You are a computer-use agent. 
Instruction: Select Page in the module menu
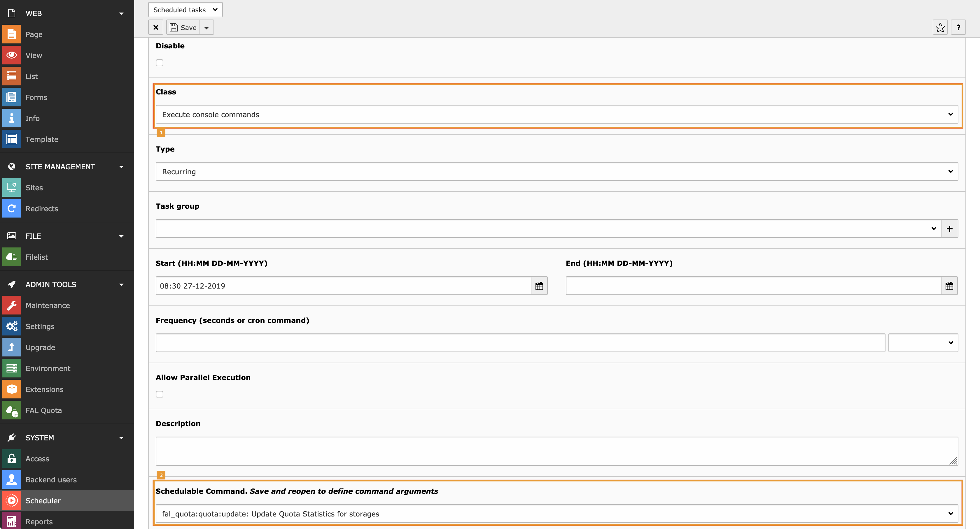click(67, 34)
